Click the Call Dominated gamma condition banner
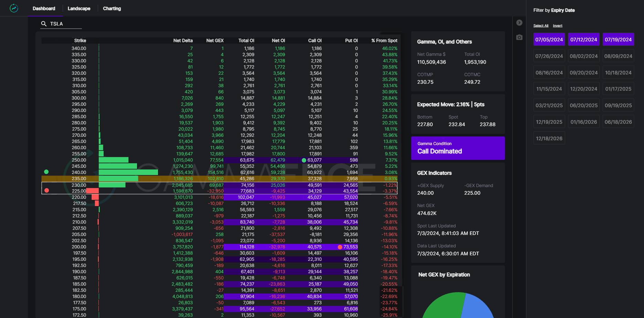This screenshot has width=644, height=318. click(458, 148)
